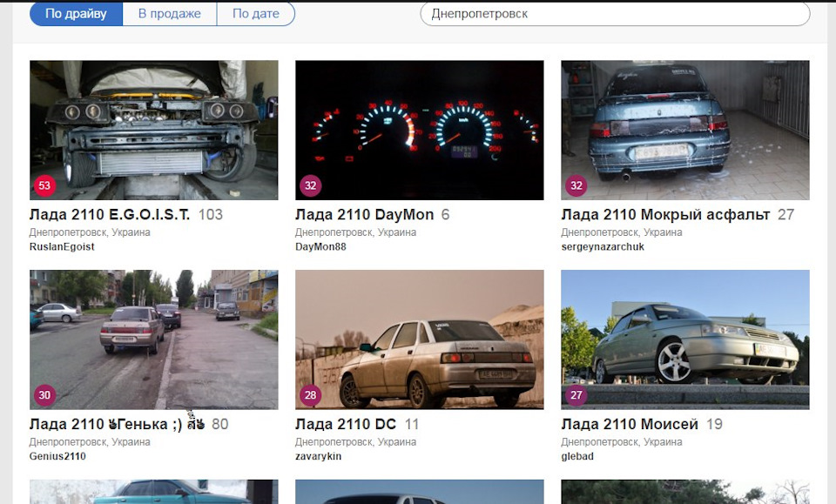
Task: Open the Лада 2110 DC photo thumbnail
Action: click(x=419, y=339)
